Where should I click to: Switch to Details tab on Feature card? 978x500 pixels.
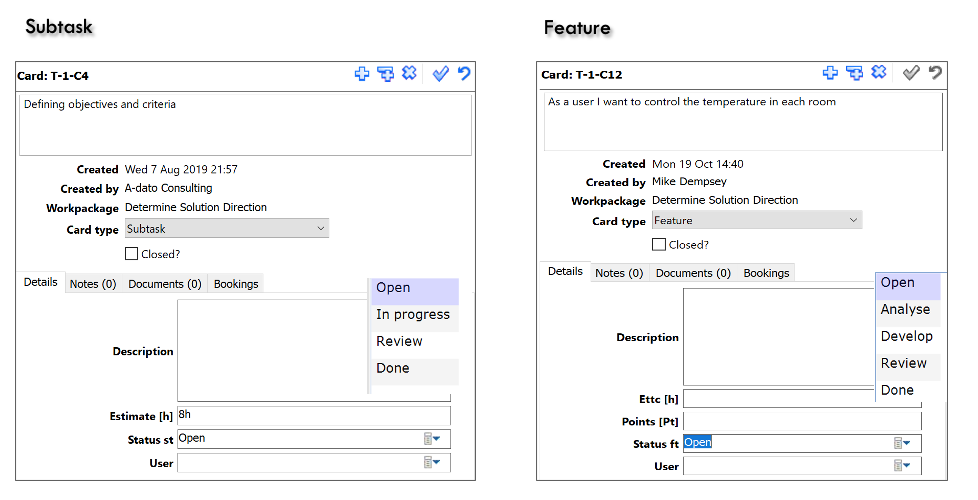click(565, 272)
